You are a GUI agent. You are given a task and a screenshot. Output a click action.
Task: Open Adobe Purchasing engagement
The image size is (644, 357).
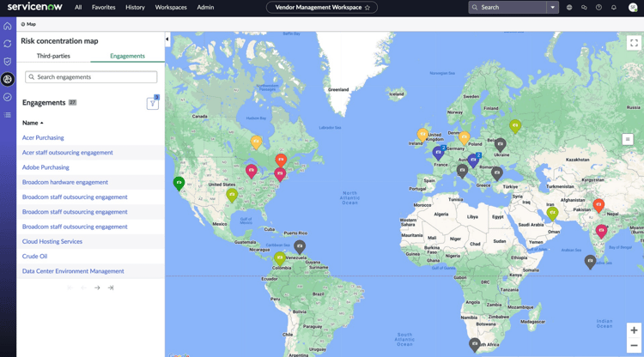coord(46,167)
